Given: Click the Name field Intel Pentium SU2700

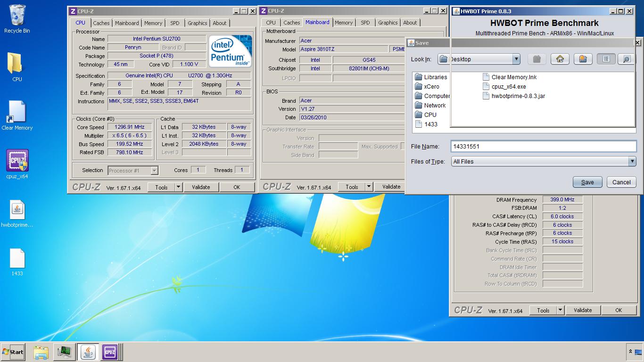Looking at the screenshot, I should coord(157,39).
